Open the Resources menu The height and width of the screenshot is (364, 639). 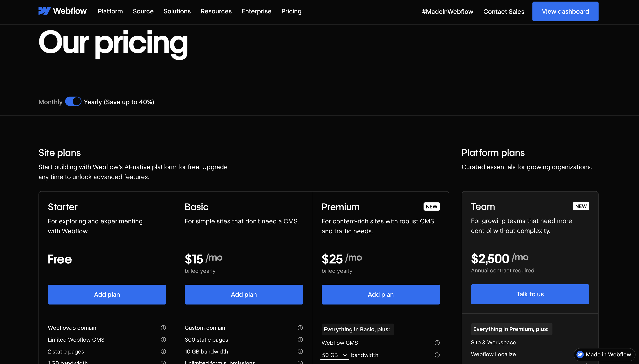(216, 11)
